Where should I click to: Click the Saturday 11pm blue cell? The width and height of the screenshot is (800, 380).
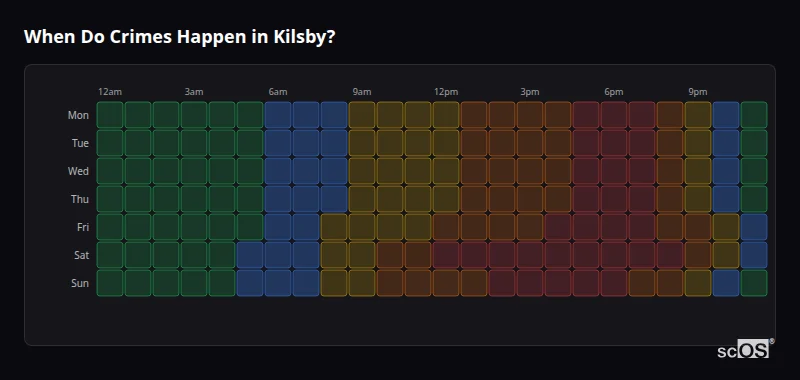(754, 255)
